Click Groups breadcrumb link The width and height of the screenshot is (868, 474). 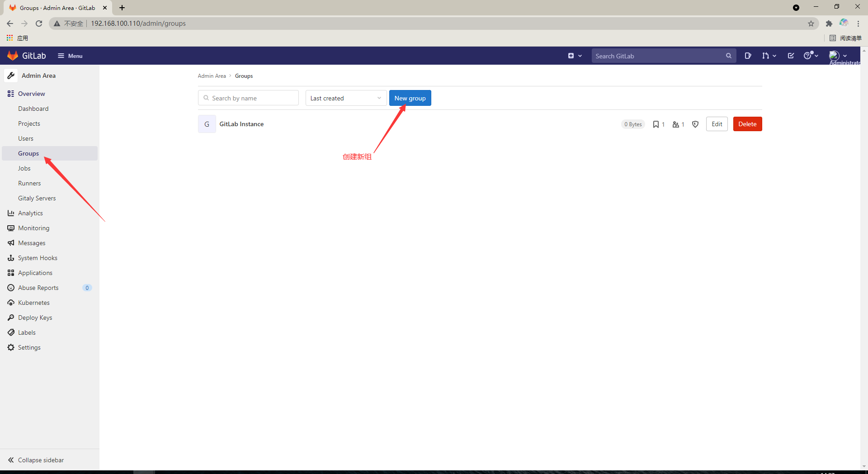coord(244,76)
